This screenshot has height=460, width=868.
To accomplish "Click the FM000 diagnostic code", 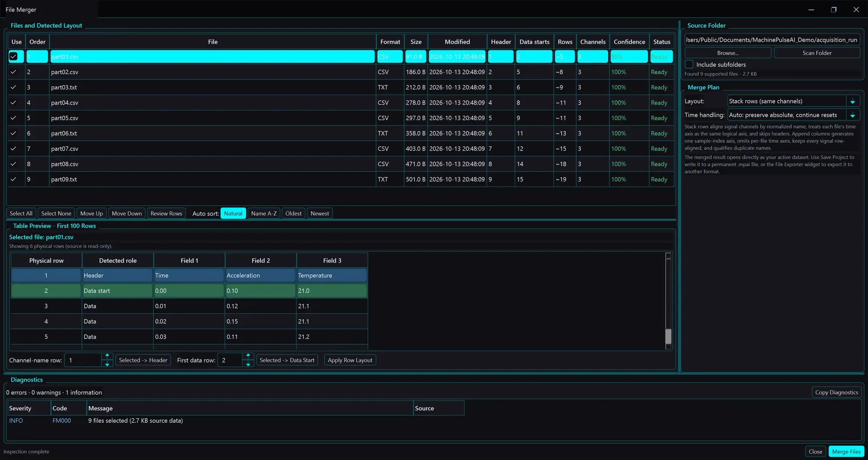I will 62,420.
